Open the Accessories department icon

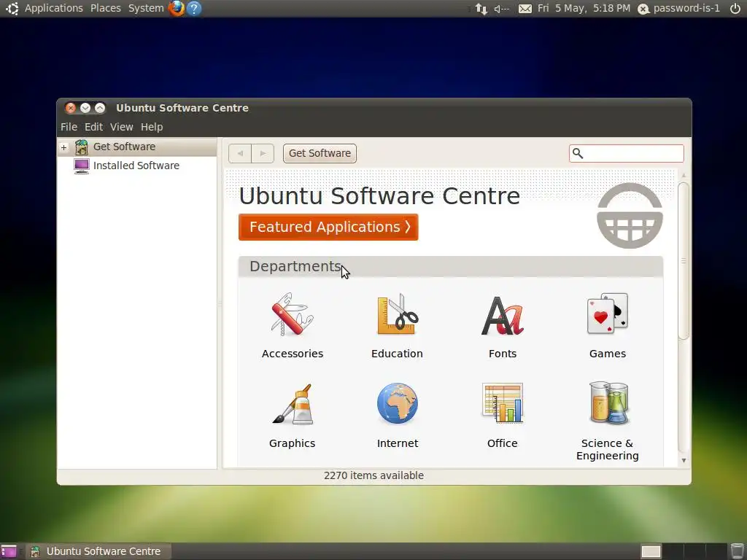292,314
